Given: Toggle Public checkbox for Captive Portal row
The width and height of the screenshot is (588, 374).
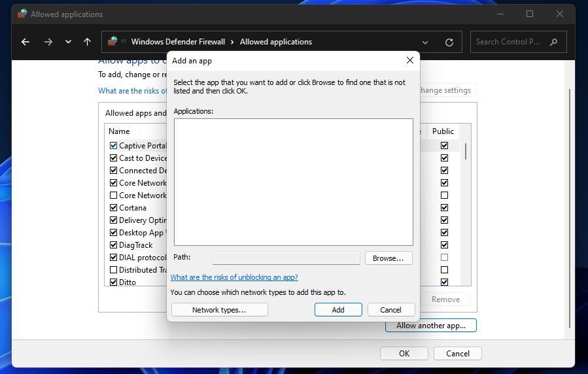Looking at the screenshot, I should pyautogui.click(x=444, y=145).
